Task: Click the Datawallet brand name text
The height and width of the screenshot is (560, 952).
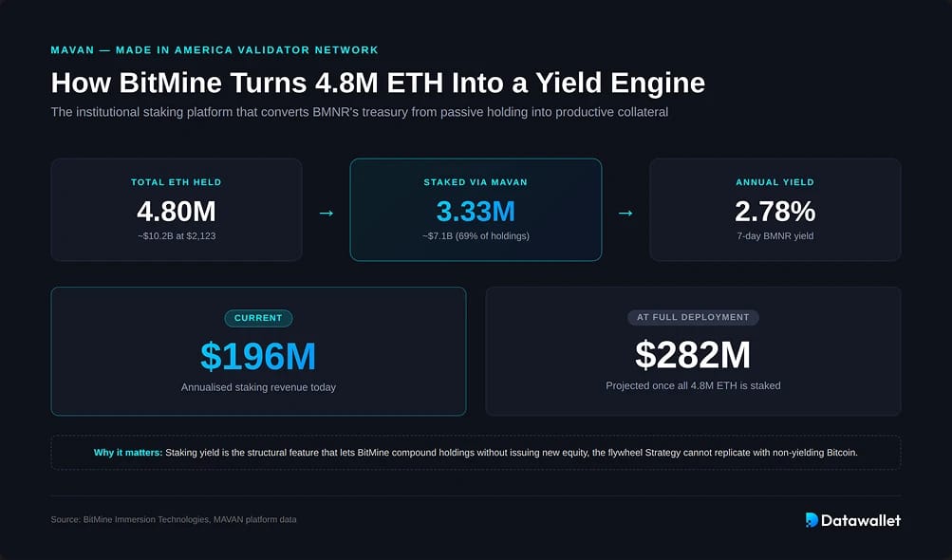Action: 861,520
